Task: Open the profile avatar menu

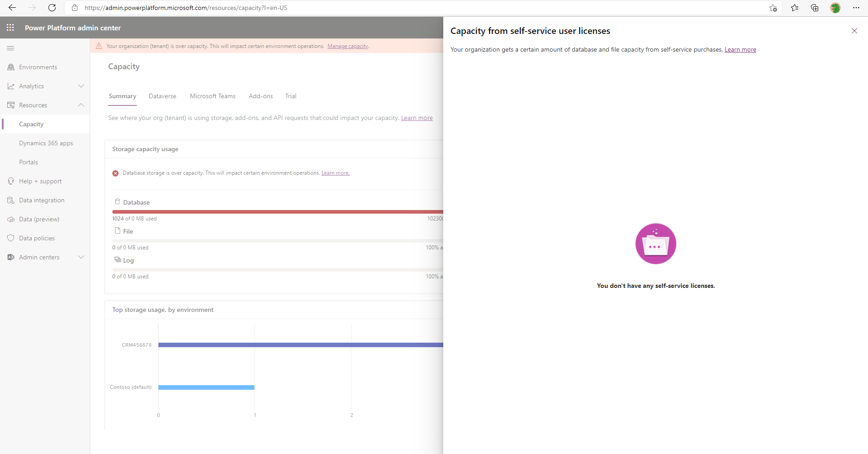Action: click(x=835, y=8)
